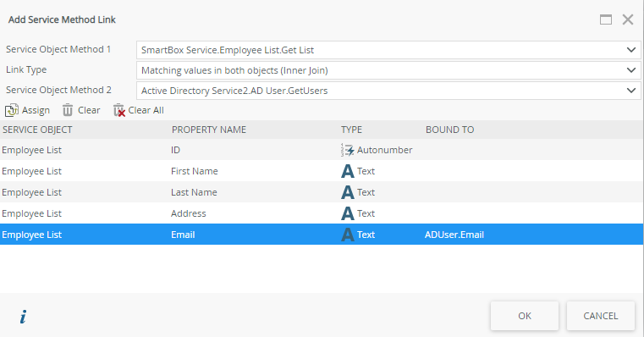This screenshot has width=644, height=337.
Task: Expand the Service Object Method 1 dropdown arrow
Action: [x=631, y=50]
